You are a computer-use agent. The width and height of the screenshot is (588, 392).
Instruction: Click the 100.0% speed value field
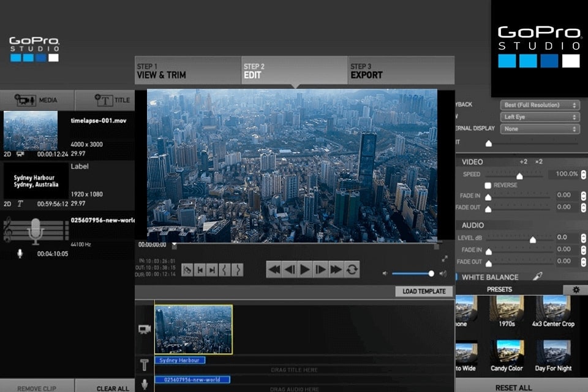click(564, 174)
